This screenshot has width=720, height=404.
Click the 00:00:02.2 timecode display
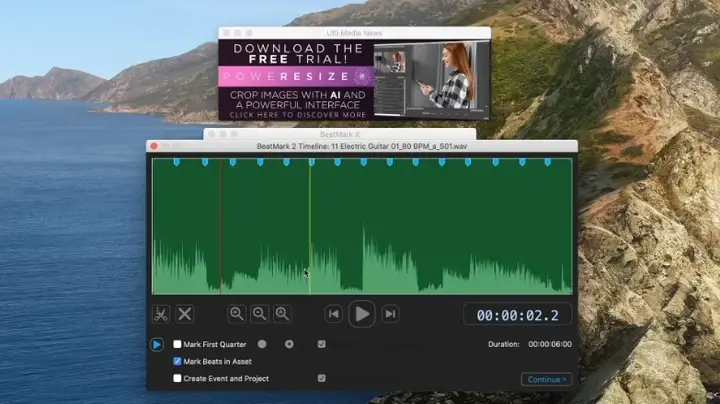coord(518,315)
